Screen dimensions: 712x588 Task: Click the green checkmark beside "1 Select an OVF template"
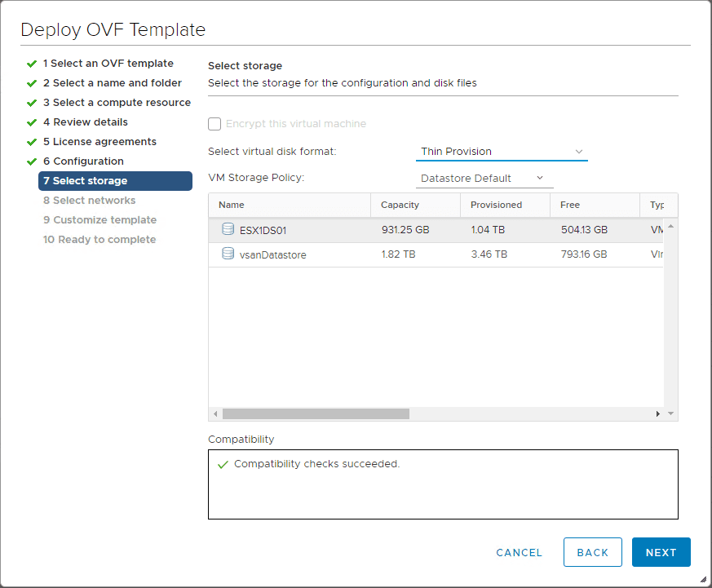pyautogui.click(x=33, y=63)
